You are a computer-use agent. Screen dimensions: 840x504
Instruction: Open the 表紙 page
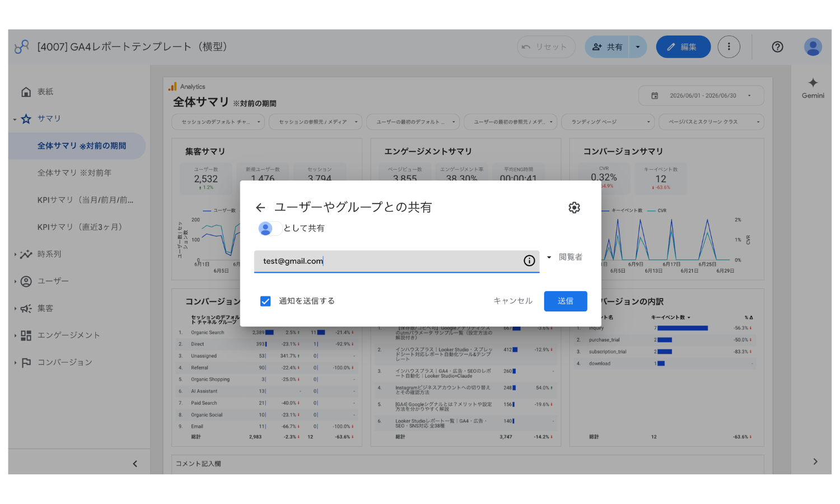pos(45,92)
